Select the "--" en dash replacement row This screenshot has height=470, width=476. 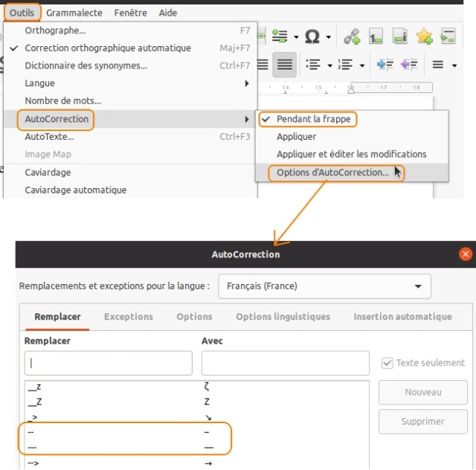pyautogui.click(x=196, y=432)
